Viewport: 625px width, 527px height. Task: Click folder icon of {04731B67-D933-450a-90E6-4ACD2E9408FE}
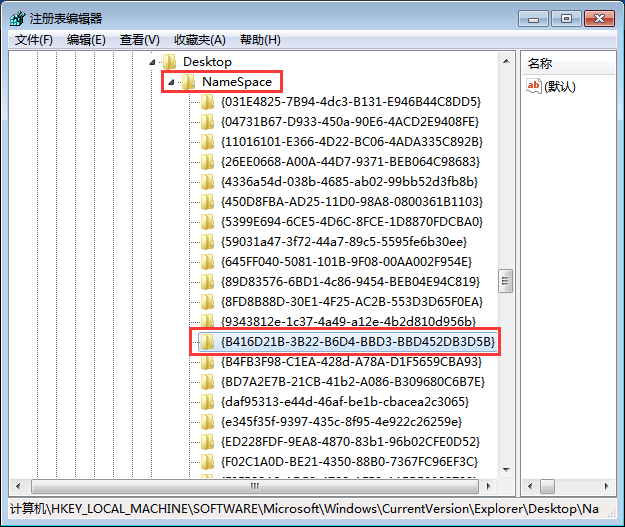[207, 122]
